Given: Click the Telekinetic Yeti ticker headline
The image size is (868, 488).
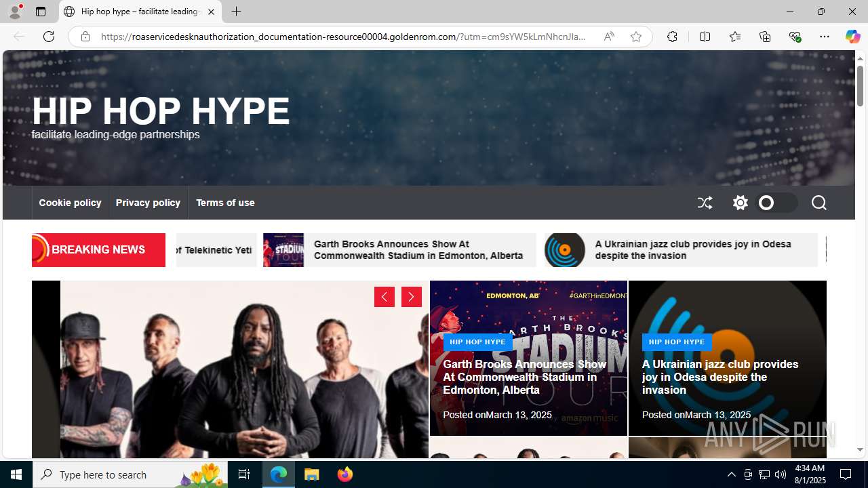Looking at the screenshot, I should pos(214,250).
